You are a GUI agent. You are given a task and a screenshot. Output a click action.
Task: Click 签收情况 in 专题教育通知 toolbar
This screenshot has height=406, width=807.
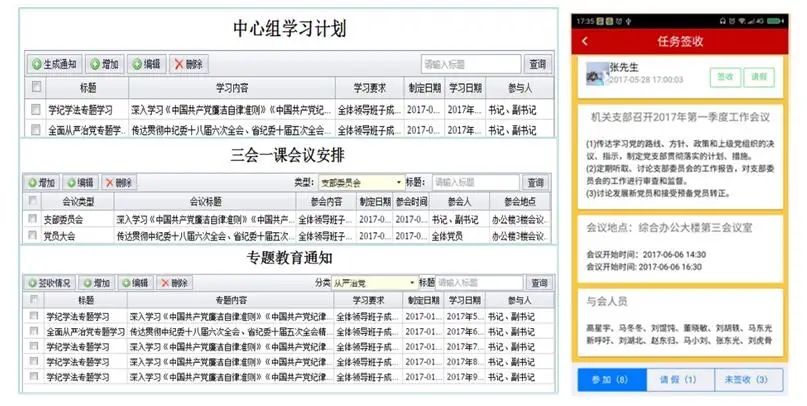point(49,283)
